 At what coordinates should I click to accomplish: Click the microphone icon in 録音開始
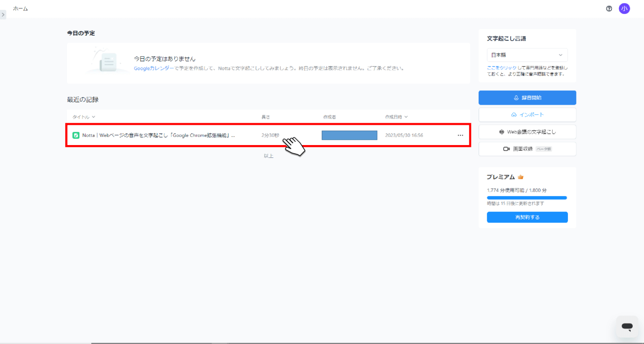click(516, 98)
